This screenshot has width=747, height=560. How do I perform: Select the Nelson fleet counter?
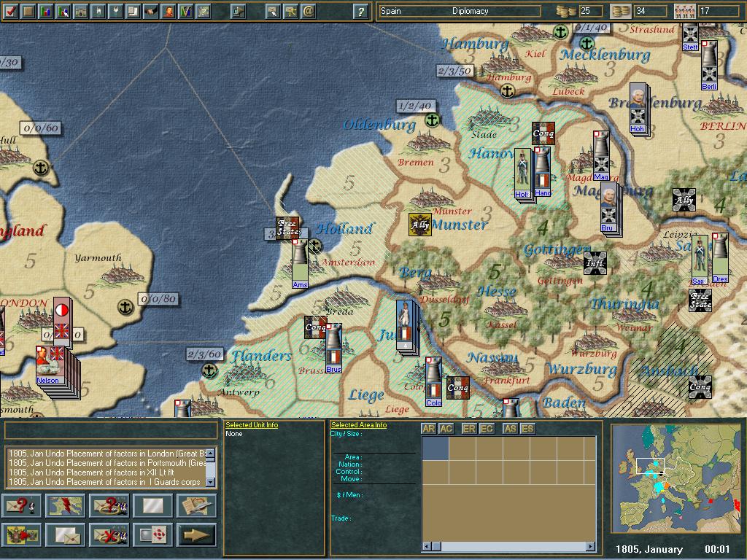click(x=50, y=365)
